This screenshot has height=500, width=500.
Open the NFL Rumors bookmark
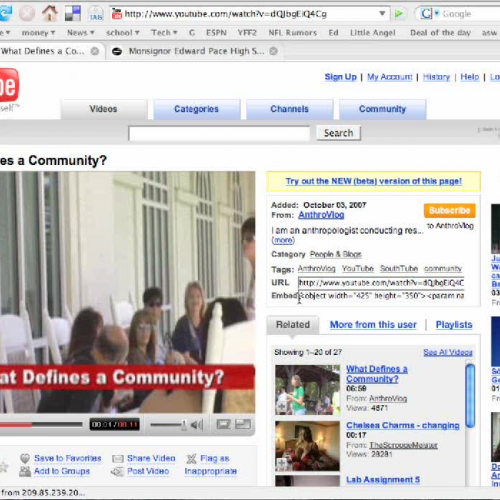(x=292, y=33)
